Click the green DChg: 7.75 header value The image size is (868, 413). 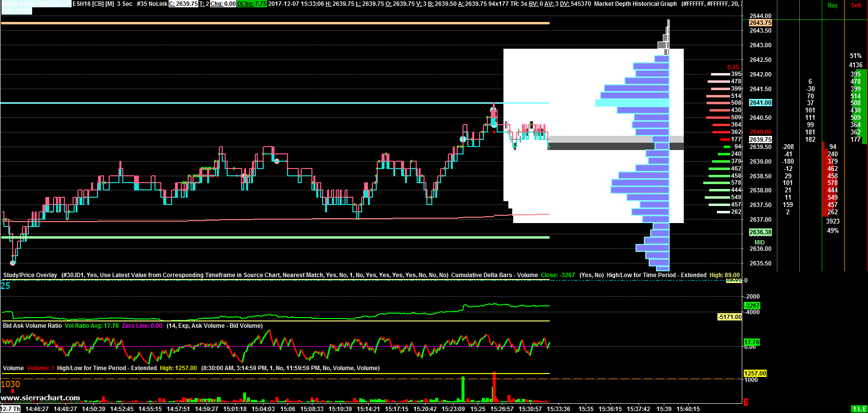tap(252, 4)
